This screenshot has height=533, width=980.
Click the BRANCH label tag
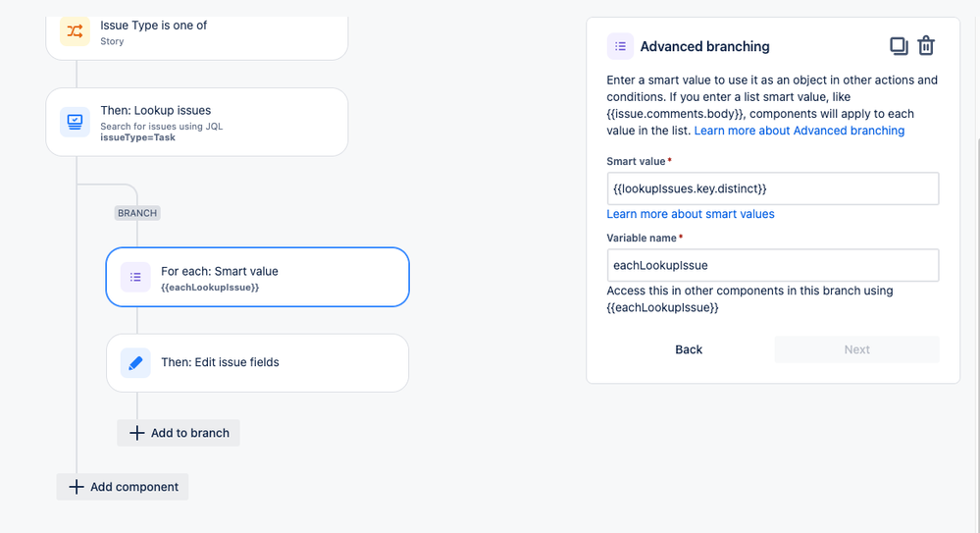click(x=137, y=213)
